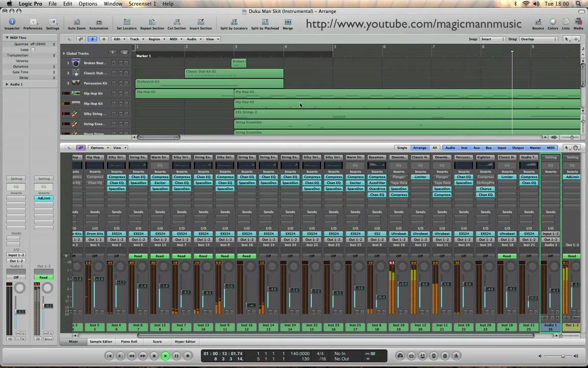
Task: Click the Repeat Section icon
Action: (152, 22)
